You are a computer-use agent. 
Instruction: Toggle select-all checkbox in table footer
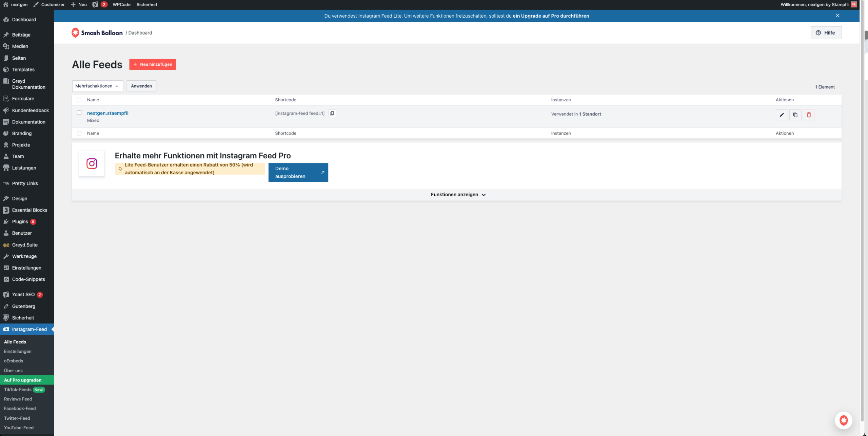pos(79,133)
